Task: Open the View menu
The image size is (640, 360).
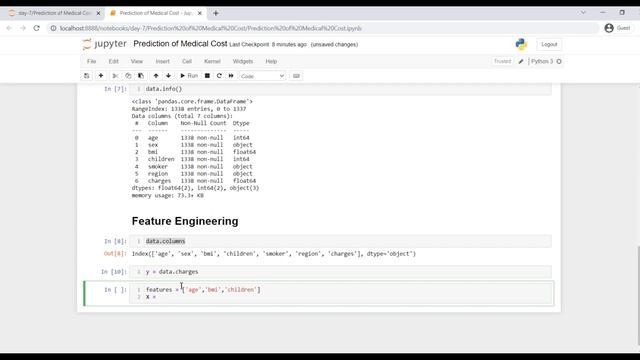Action: coord(137,61)
